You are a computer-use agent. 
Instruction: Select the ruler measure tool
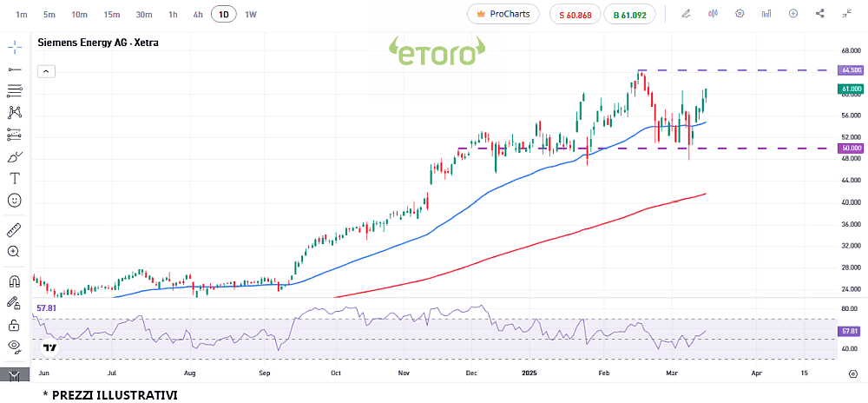click(15, 229)
